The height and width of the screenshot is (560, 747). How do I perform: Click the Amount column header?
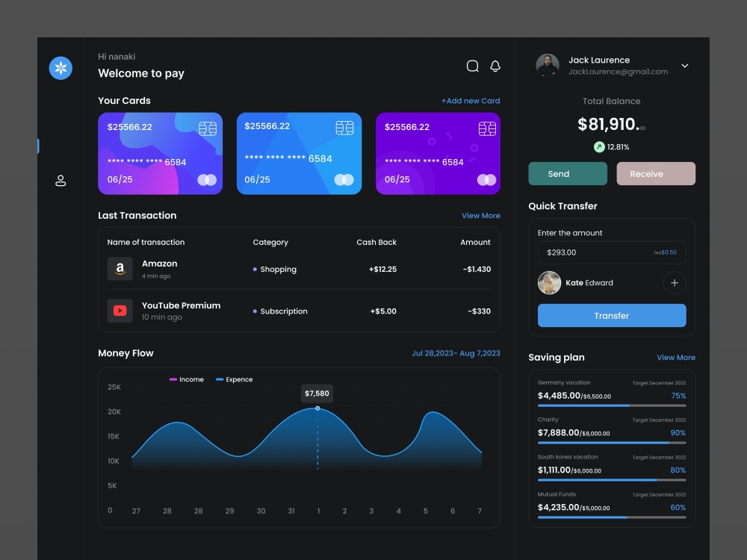click(475, 243)
